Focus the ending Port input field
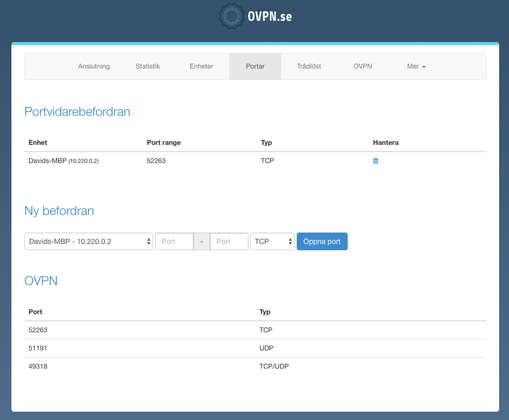Screen dimensions: 509x420 tap(229, 241)
